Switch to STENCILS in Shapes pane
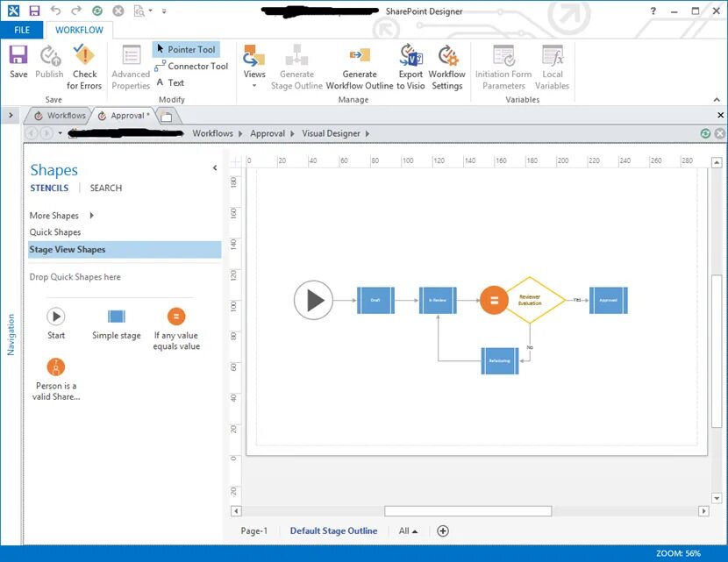This screenshot has width=728, height=562. pyautogui.click(x=49, y=188)
